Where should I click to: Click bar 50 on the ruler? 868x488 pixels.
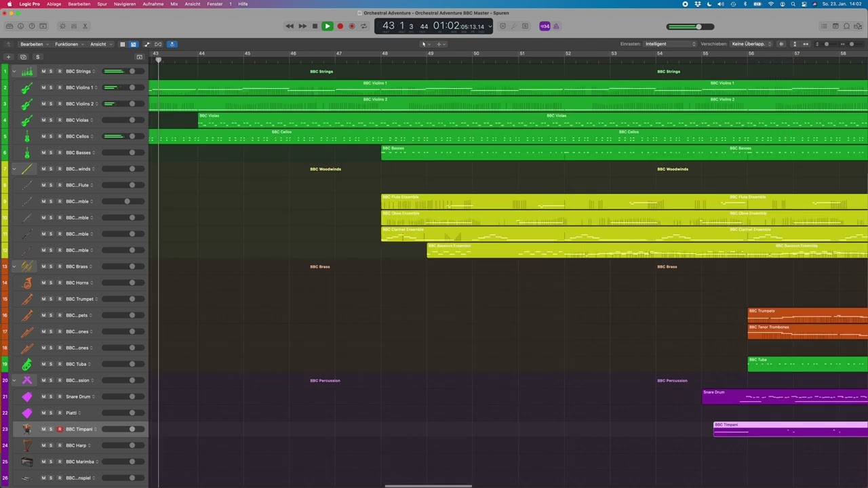pos(476,54)
